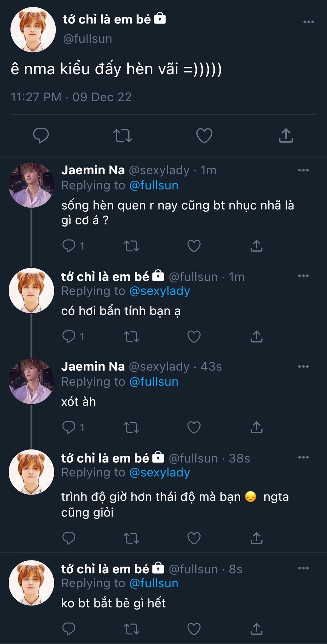Retweet the "có hơi bẩn tính" reply
The width and height of the screenshot is (327, 644).
coord(131,336)
